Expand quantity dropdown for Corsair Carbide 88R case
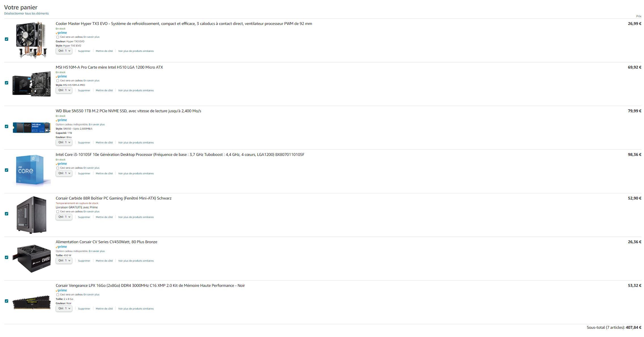Image resolution: width=644 pixels, height=337 pixels. (x=64, y=217)
